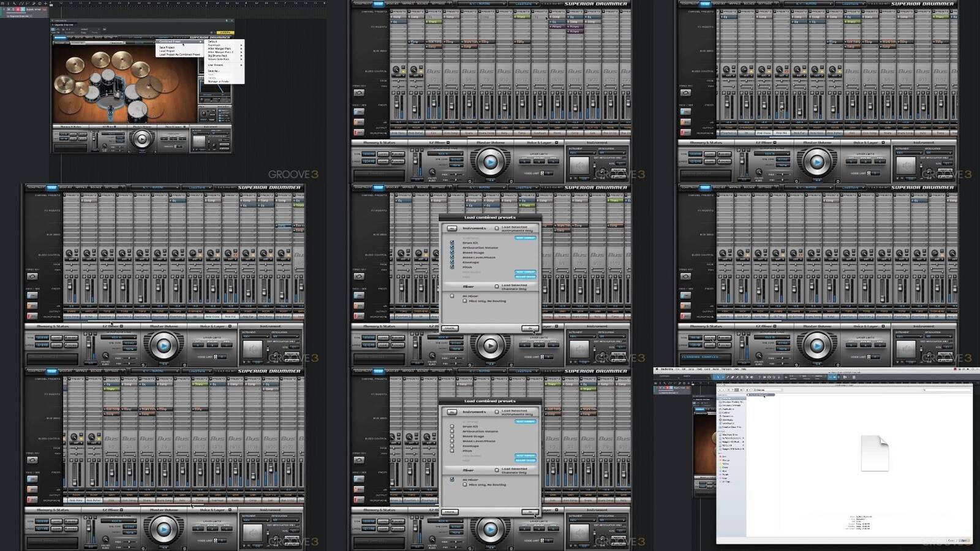This screenshot has width=980, height=551.
Task: Uncheck Envelope in the dialog with checked instruments
Action: tap(452, 262)
